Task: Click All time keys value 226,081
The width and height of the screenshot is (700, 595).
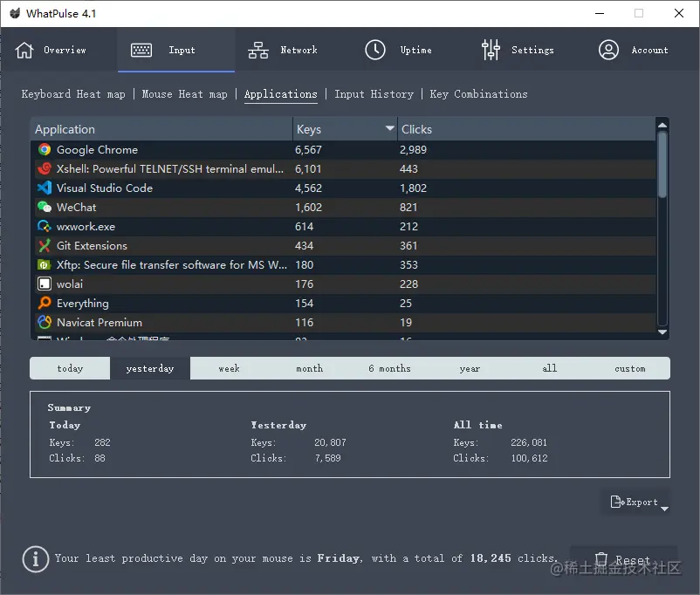Action: [x=529, y=442]
